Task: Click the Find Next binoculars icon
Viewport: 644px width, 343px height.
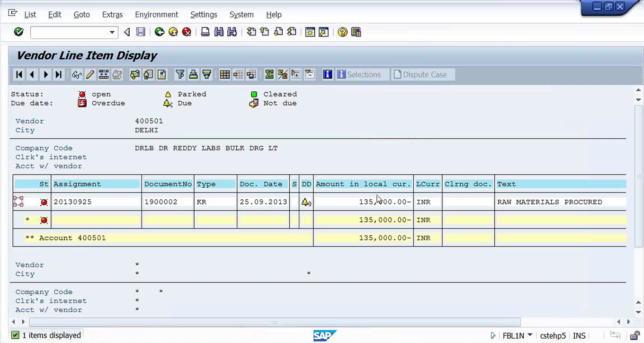Action: coord(232,32)
